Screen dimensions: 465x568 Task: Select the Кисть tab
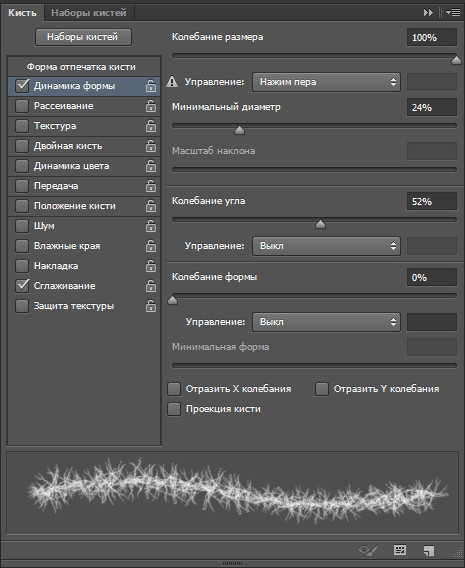[22, 13]
